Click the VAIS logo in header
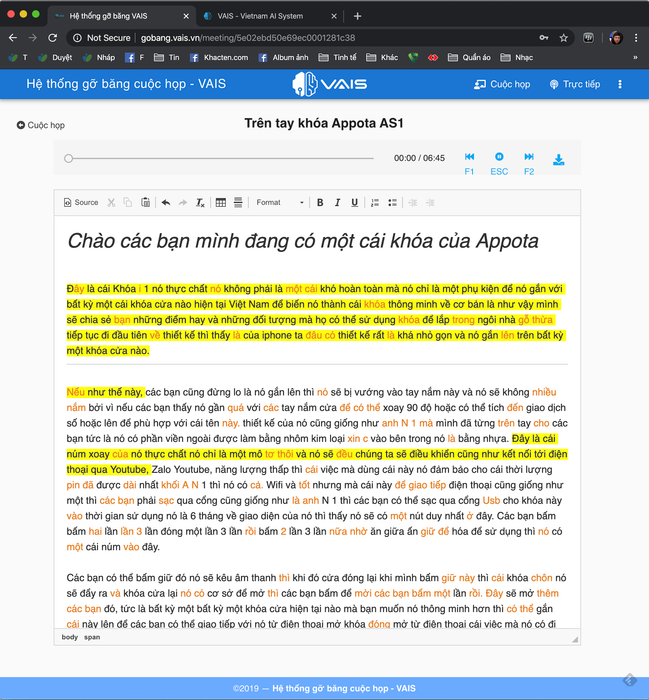The height and width of the screenshot is (700, 649). tap(329, 84)
